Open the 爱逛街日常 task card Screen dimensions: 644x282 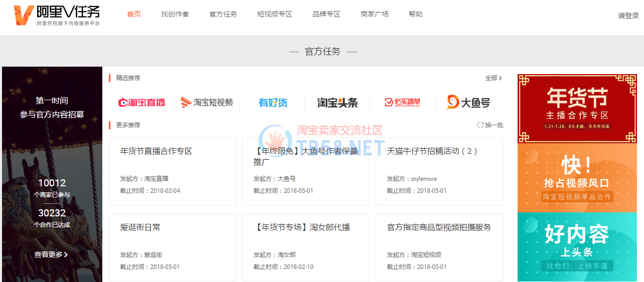[172, 247]
